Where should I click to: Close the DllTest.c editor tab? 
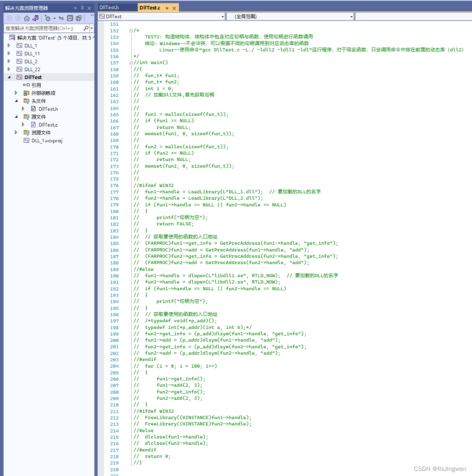point(174,8)
